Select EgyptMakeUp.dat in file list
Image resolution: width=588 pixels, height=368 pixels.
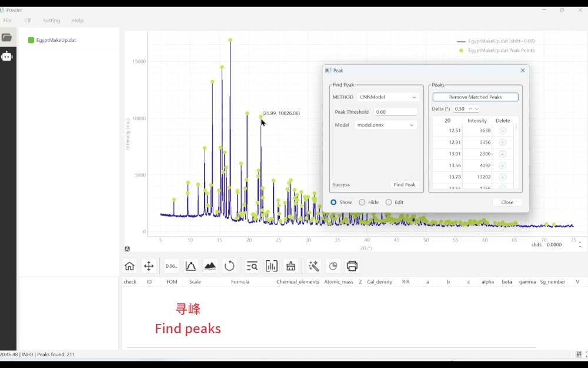[x=56, y=40]
